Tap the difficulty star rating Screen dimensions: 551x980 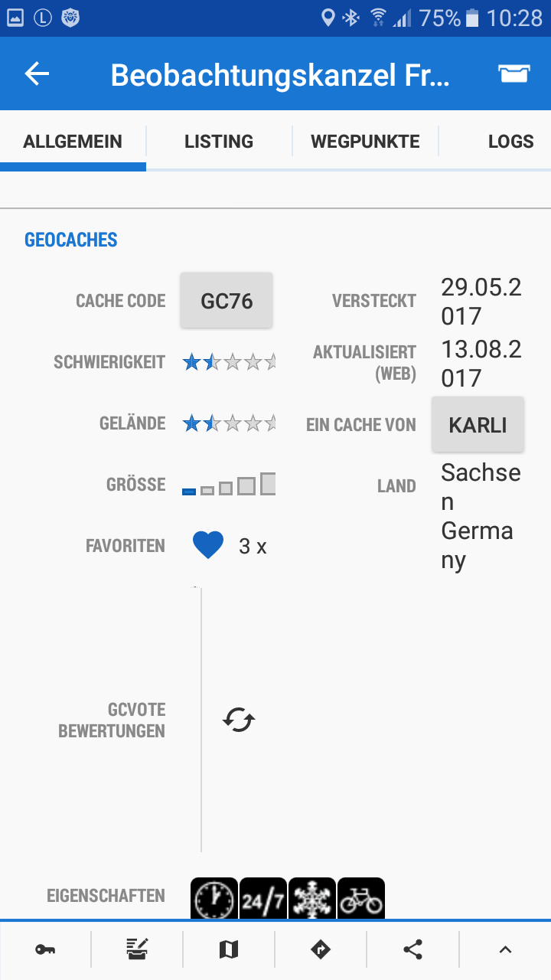[x=229, y=362]
